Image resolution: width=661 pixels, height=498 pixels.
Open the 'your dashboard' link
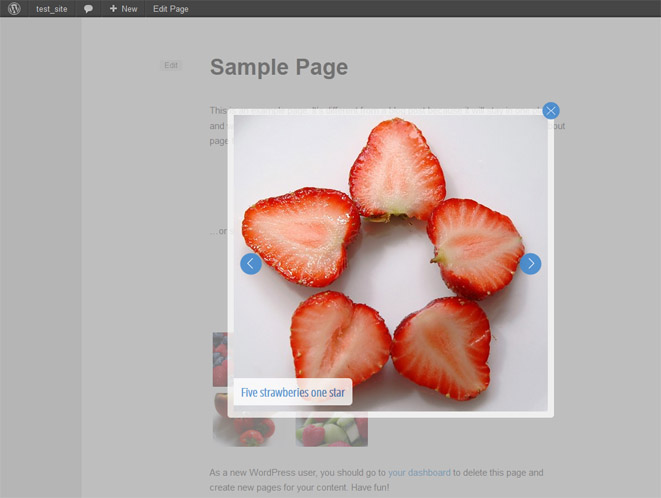(419, 472)
